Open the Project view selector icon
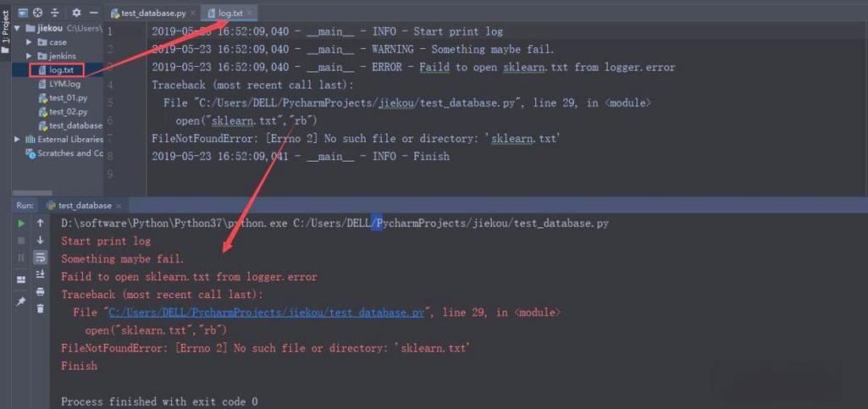Image resolution: width=868 pixels, height=409 pixels. click(23, 12)
